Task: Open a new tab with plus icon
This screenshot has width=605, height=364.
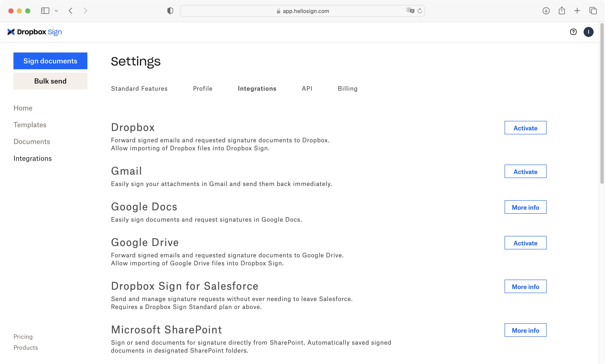Action: (x=577, y=11)
